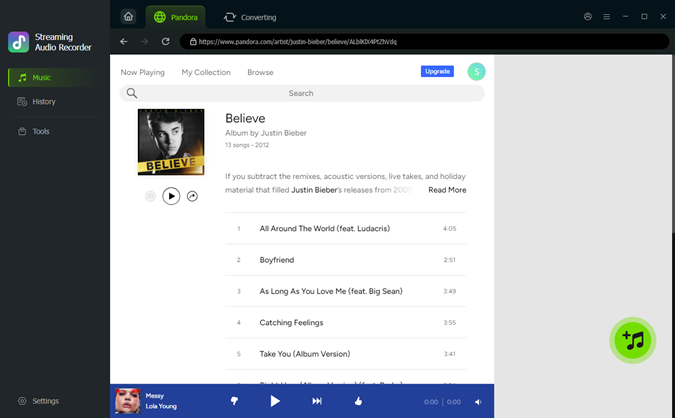Select Music in the sidebar

click(53, 77)
